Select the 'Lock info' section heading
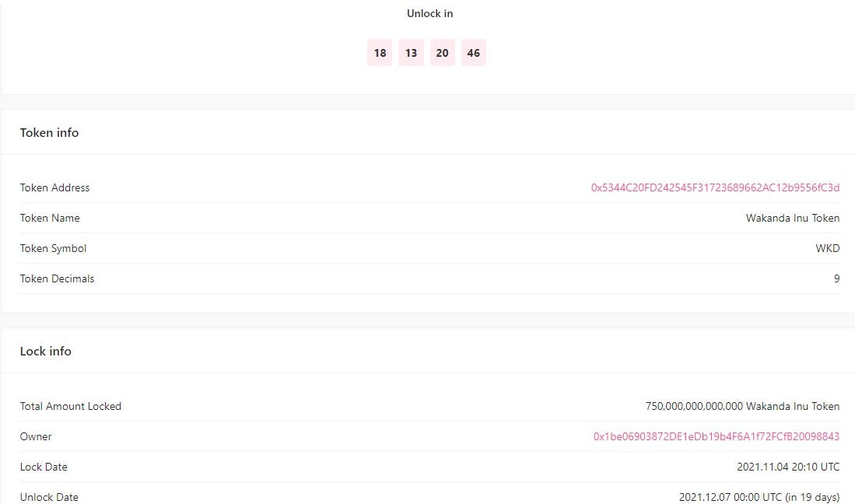Screen dimensions: 855x504 pos(45,351)
